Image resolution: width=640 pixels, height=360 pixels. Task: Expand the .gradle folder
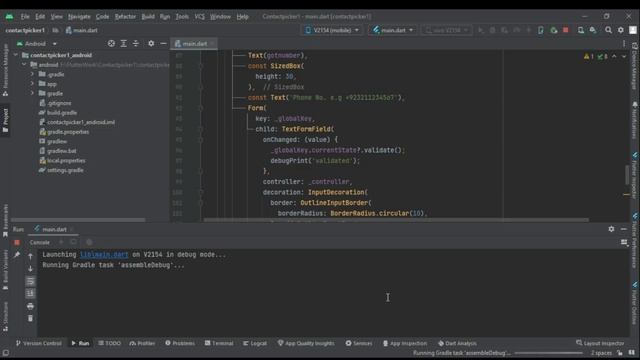(33, 74)
